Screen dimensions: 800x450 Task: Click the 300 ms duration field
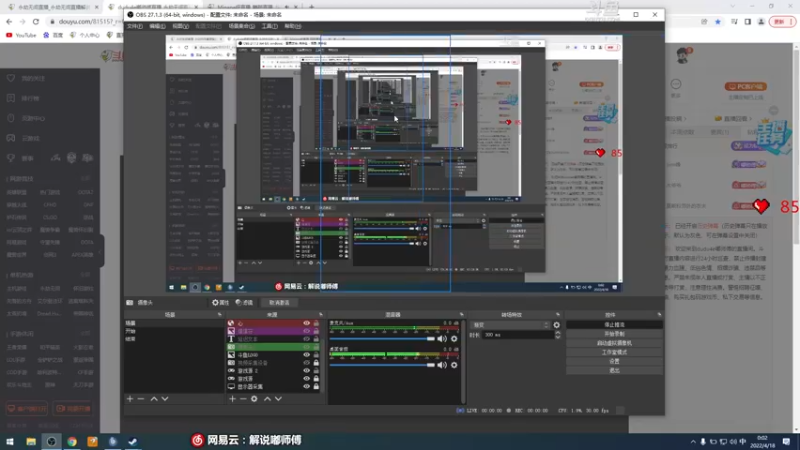coord(517,335)
